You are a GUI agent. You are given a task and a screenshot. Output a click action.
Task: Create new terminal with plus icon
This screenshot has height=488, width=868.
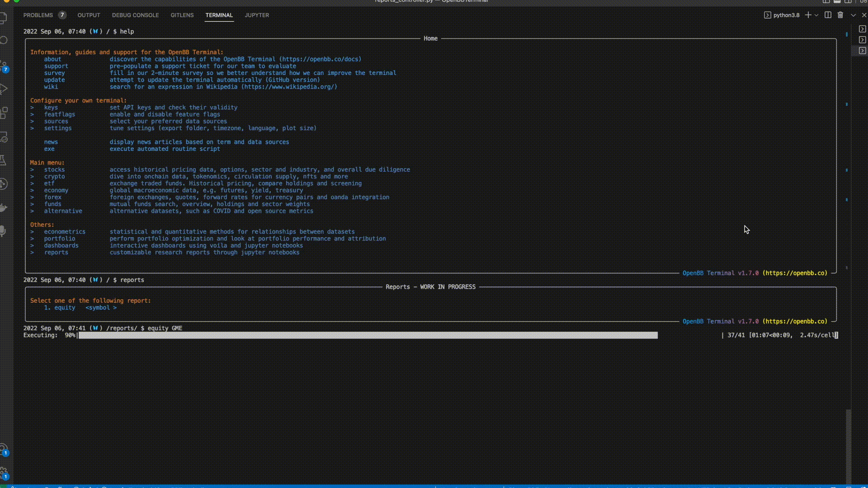[808, 15]
